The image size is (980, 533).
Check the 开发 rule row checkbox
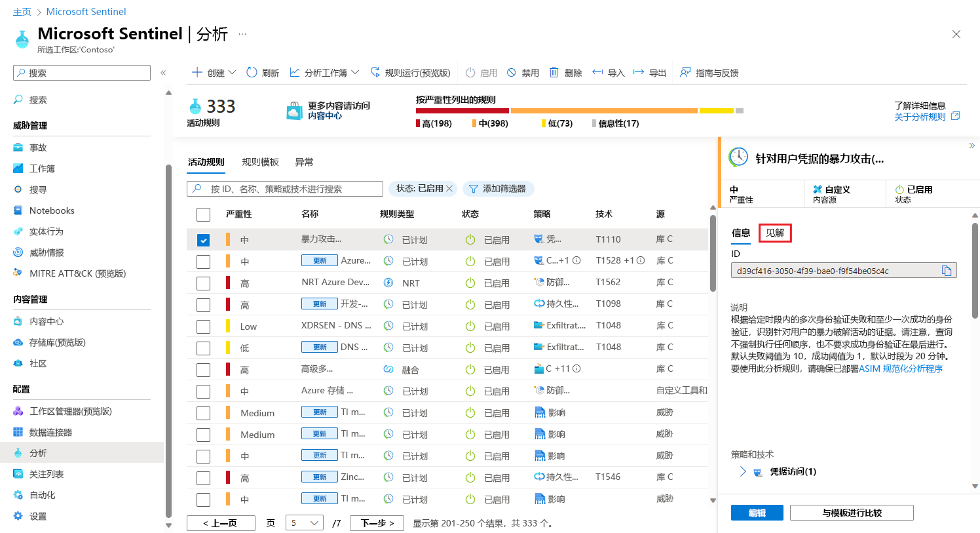pyautogui.click(x=204, y=305)
